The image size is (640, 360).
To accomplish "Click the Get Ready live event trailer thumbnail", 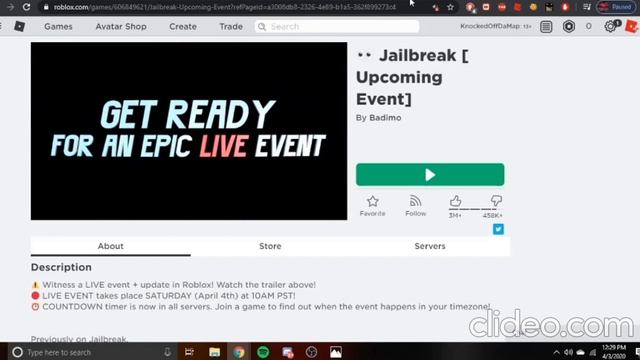I will [189, 131].
